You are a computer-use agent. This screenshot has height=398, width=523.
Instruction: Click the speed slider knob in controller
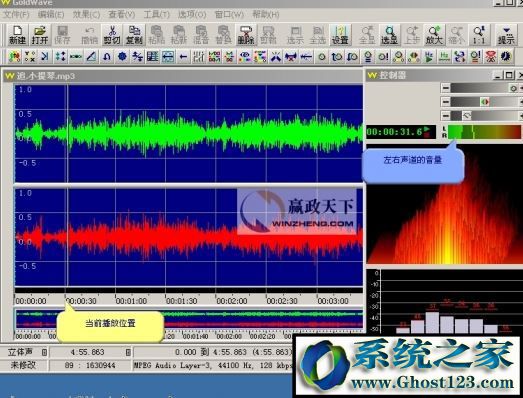[x=467, y=116]
